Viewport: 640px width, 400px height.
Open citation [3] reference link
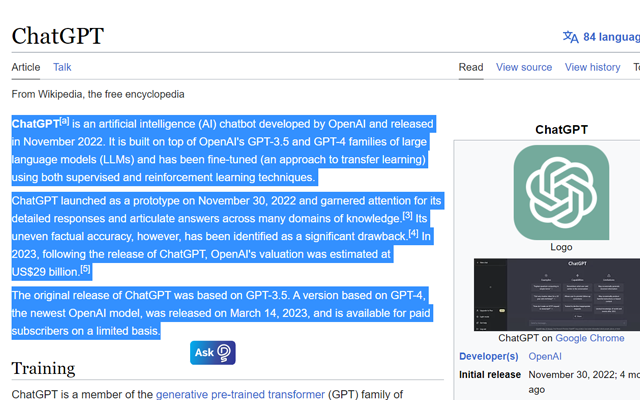coord(407,216)
